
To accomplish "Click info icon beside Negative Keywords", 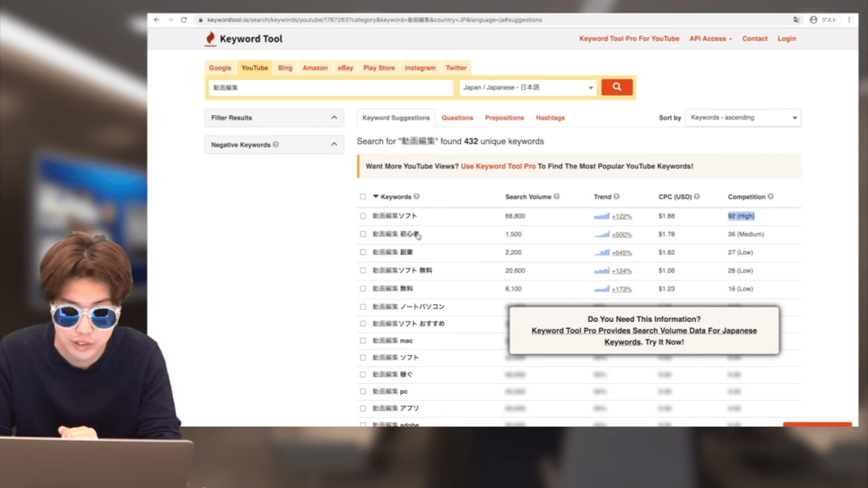I will coord(275,144).
